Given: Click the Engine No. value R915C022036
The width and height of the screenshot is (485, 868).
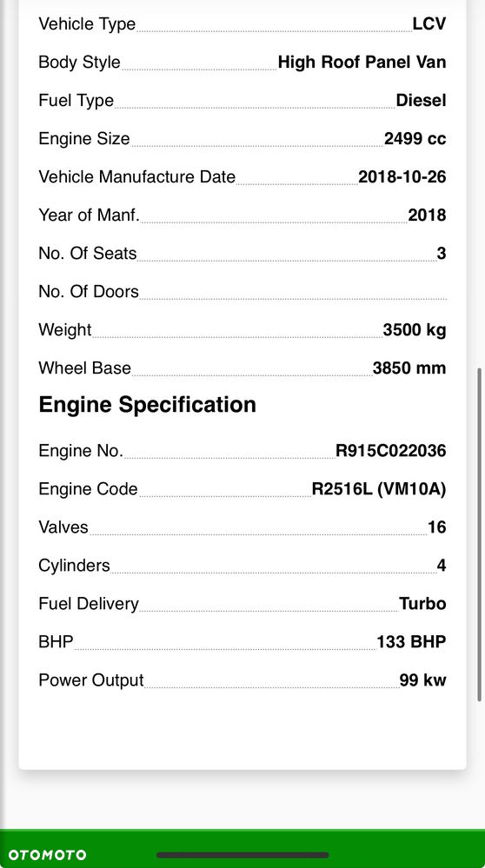Looking at the screenshot, I should [x=391, y=451].
